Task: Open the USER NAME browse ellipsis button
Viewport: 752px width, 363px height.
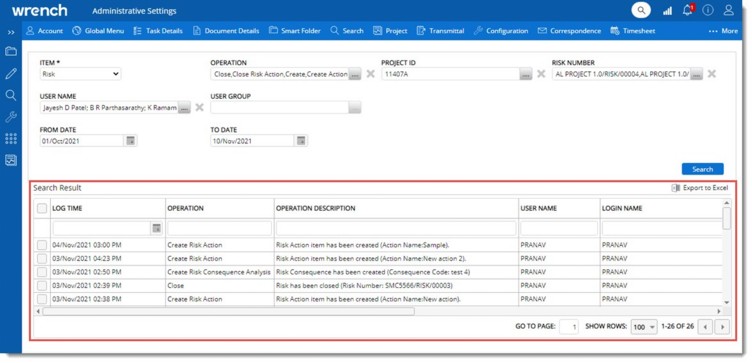Action: click(x=184, y=108)
